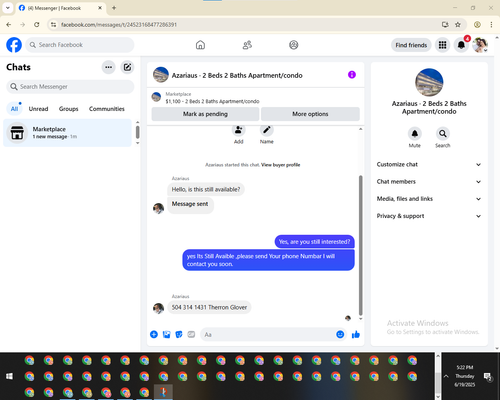Focus the Search Messenger field
The height and width of the screenshot is (400, 500).
(x=70, y=87)
